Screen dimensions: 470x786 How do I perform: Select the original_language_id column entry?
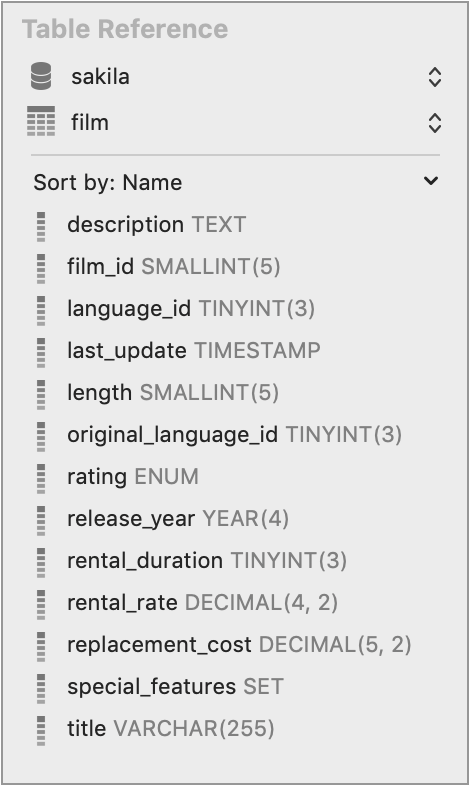(234, 435)
